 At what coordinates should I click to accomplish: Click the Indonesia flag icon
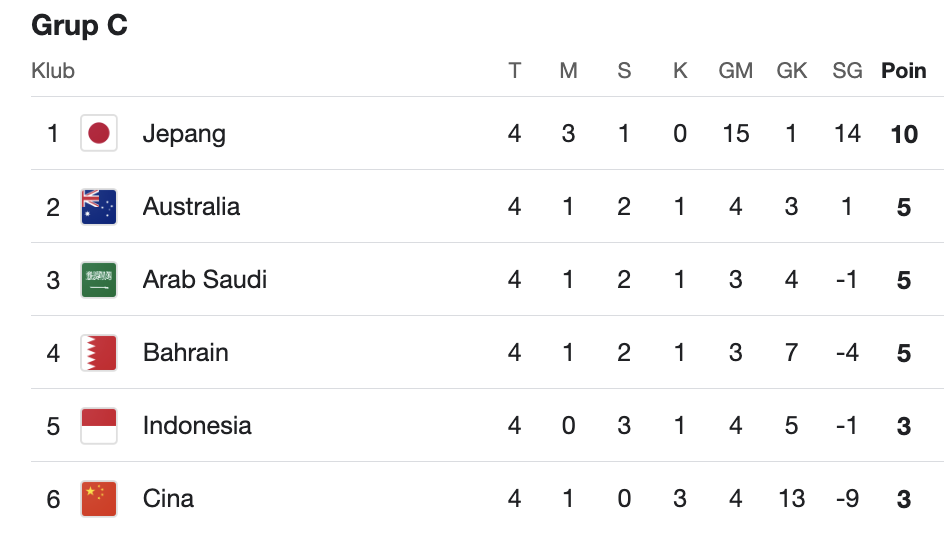point(99,426)
